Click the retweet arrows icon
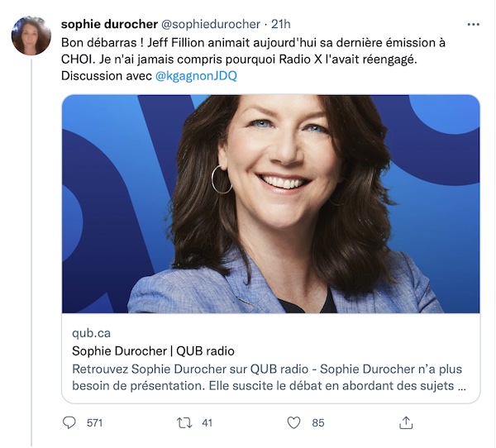Screen dimensions: 496x448 point(184,422)
